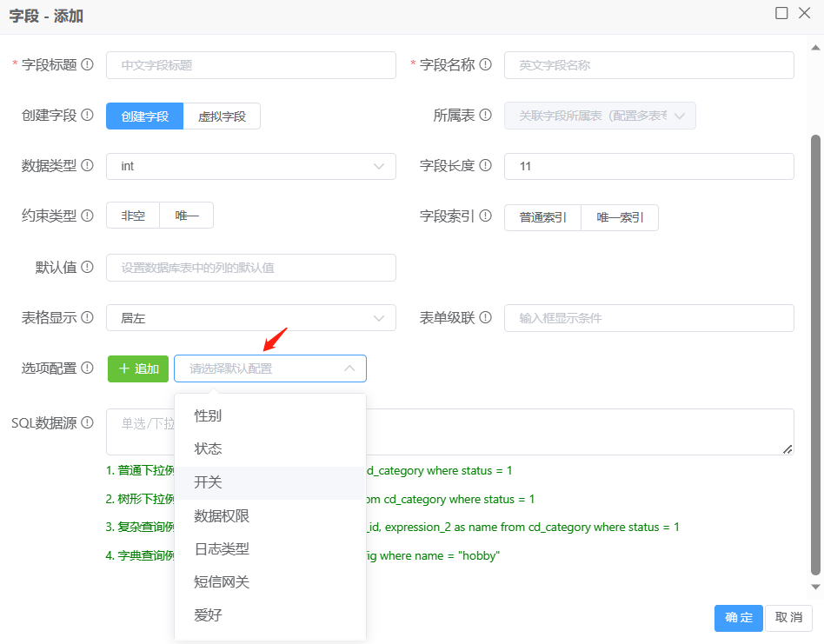Image resolution: width=824 pixels, height=644 pixels.
Task: Click the info icon next to 字段长度
Action: tap(485, 166)
